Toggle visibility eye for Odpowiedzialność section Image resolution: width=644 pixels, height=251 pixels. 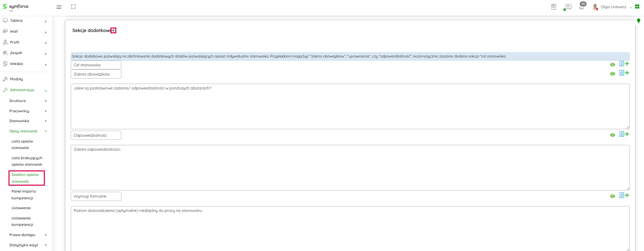tap(612, 135)
